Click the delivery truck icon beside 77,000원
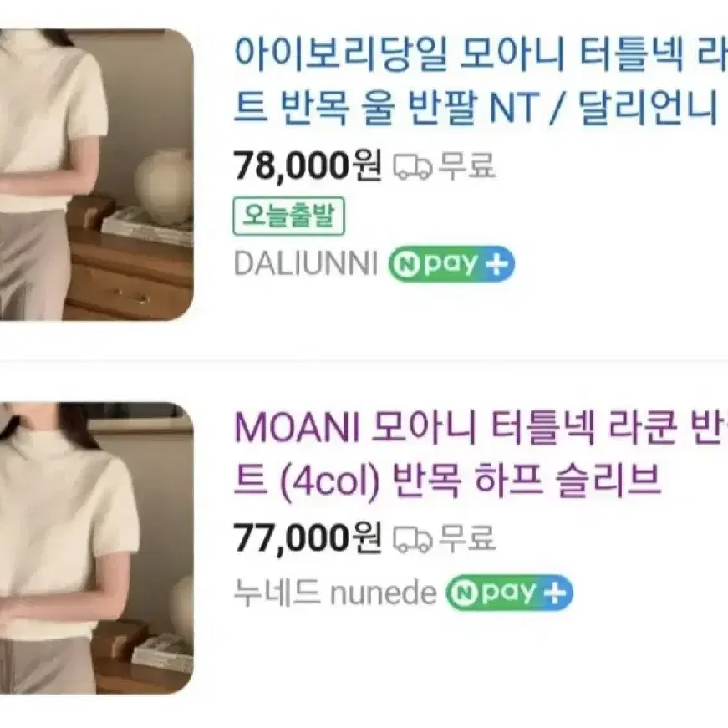Image resolution: width=728 pixels, height=728 pixels. click(x=413, y=539)
